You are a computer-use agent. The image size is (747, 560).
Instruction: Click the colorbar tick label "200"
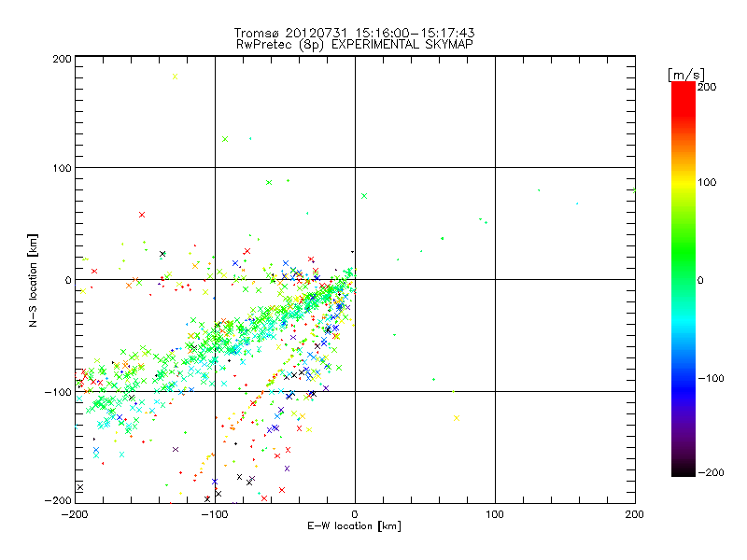pos(707,87)
